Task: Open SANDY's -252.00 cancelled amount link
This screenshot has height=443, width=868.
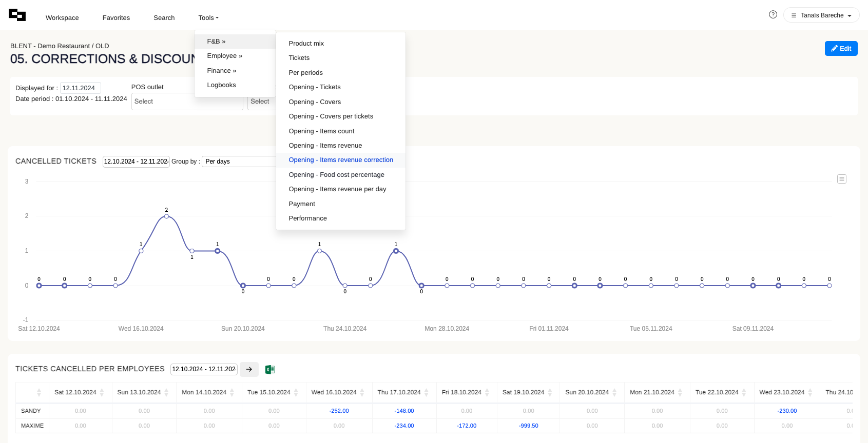Action: [x=339, y=411]
